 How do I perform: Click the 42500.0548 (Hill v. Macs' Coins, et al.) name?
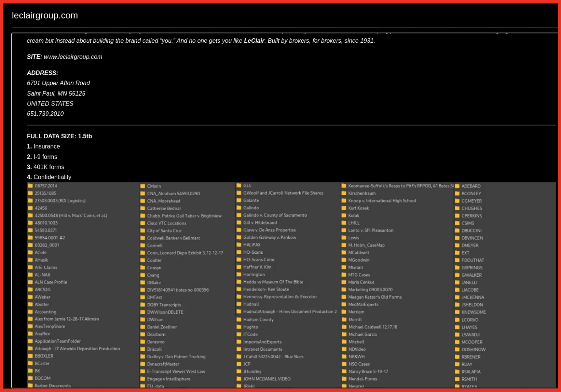coord(71,215)
